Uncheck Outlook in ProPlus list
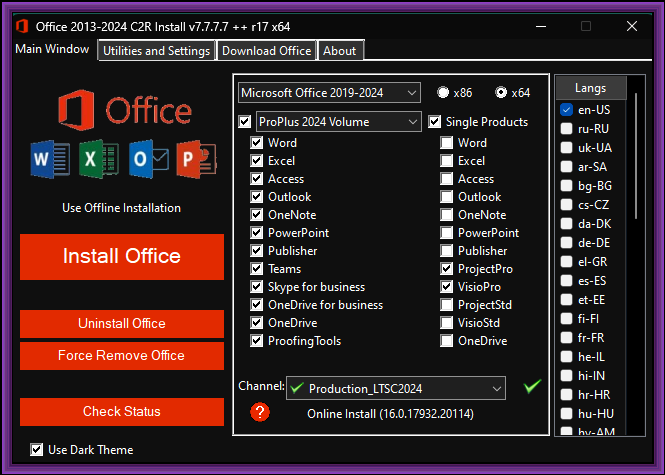Viewport: 665px width, 475px height. click(x=257, y=197)
